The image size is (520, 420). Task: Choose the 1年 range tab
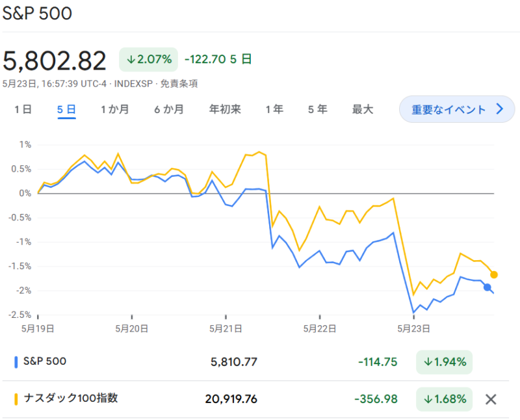[274, 109]
